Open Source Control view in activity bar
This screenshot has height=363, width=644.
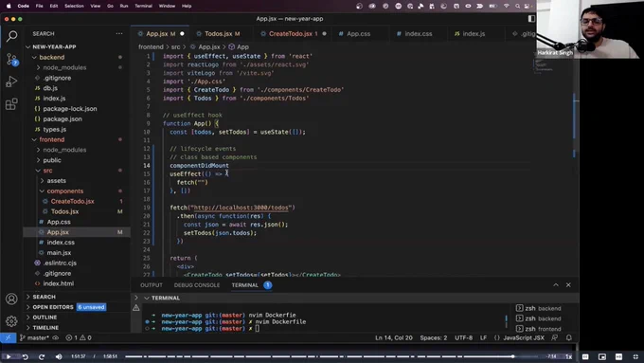point(11,59)
